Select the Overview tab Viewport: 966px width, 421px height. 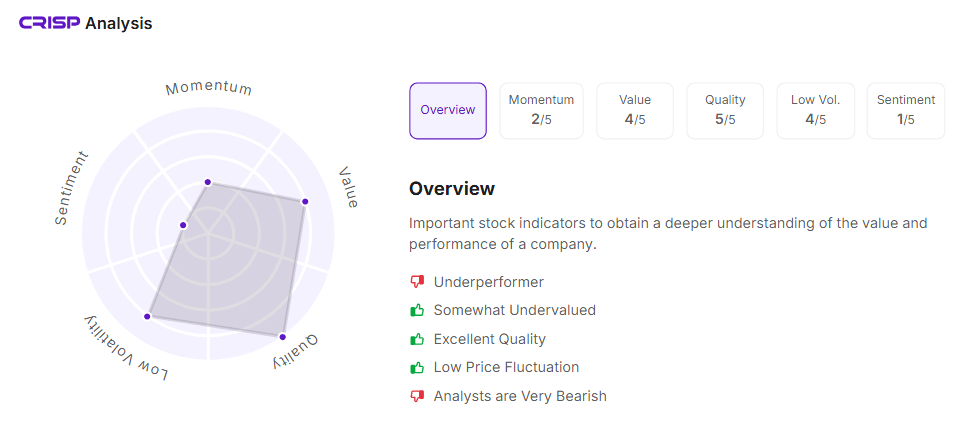point(448,111)
